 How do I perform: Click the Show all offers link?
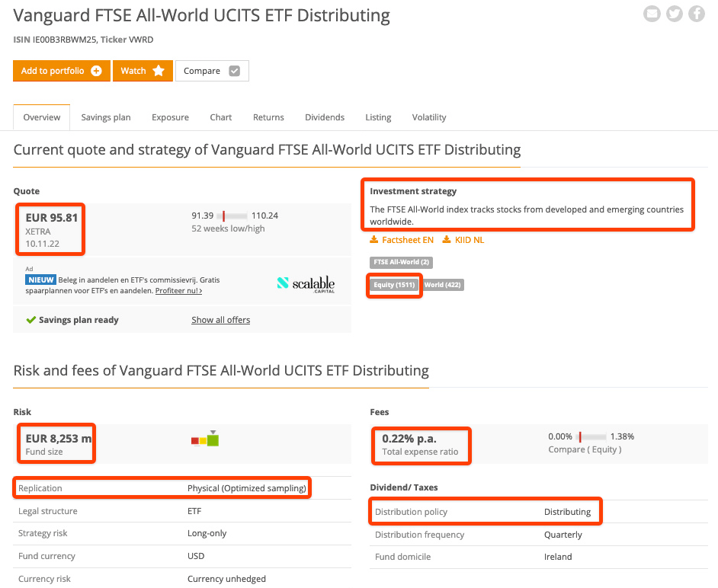pos(221,320)
